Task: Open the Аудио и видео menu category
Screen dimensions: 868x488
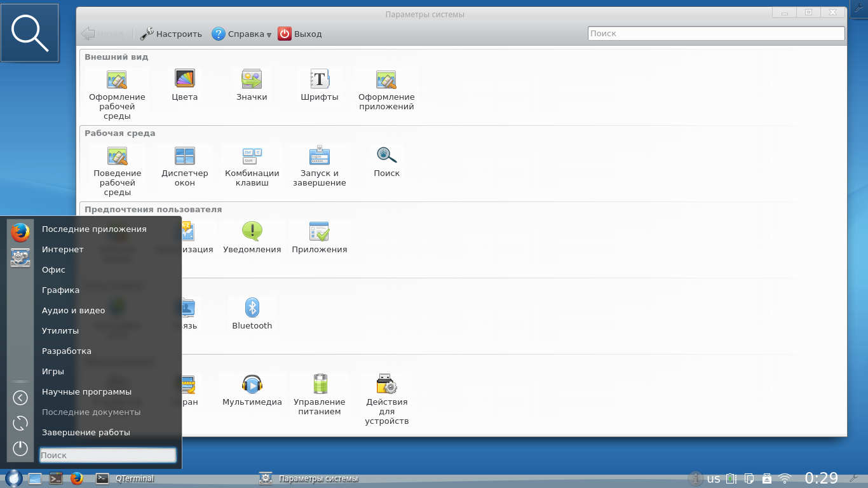Action: [73, 311]
